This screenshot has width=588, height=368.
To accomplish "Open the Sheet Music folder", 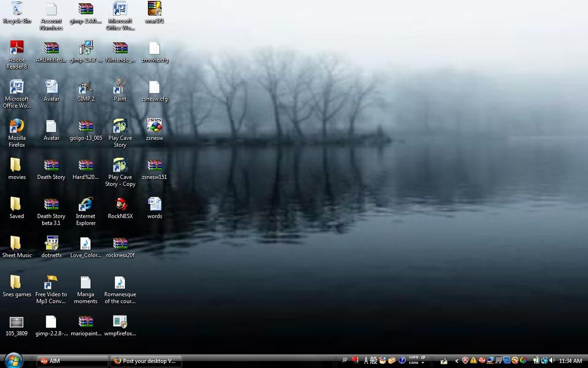I will coord(17,247).
